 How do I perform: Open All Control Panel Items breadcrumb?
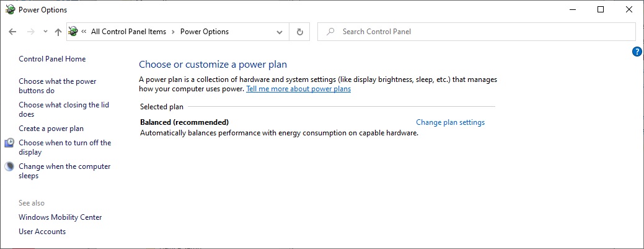[x=128, y=32]
